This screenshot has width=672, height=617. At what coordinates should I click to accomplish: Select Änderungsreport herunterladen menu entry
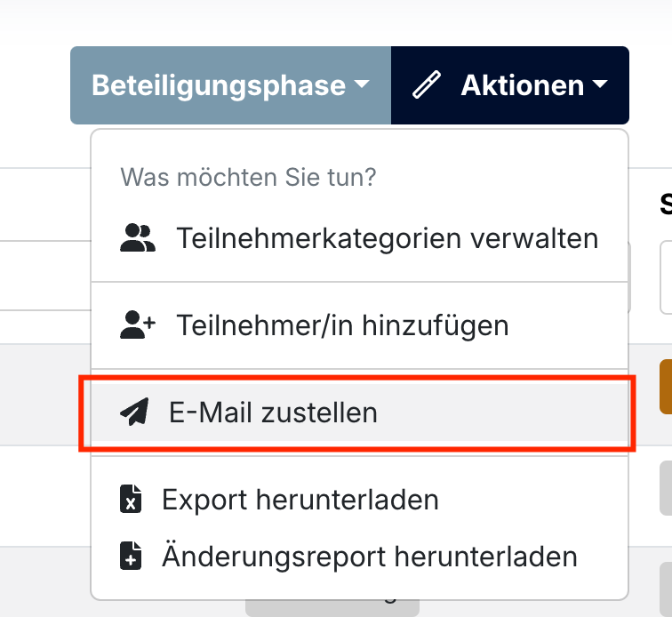360,557
